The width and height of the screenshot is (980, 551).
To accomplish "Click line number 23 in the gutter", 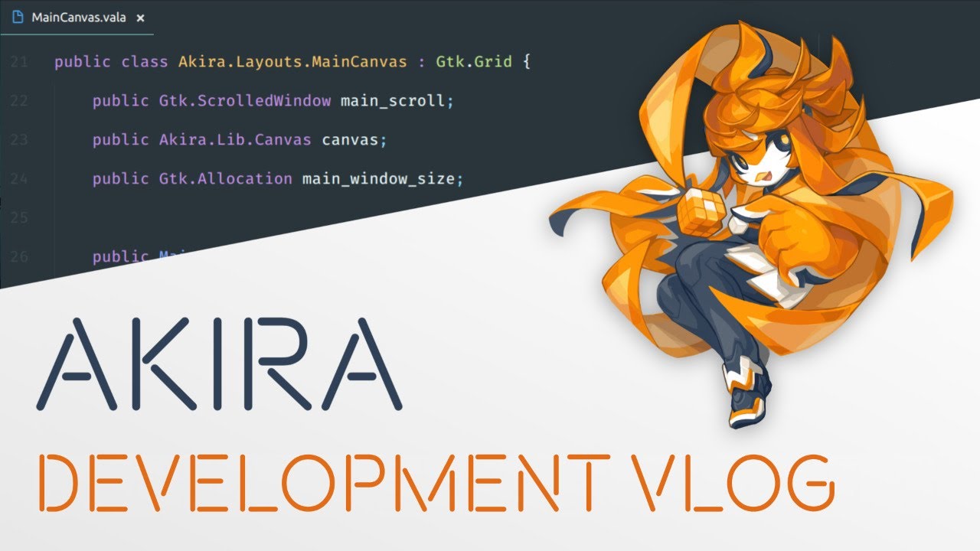I will 20,140.
